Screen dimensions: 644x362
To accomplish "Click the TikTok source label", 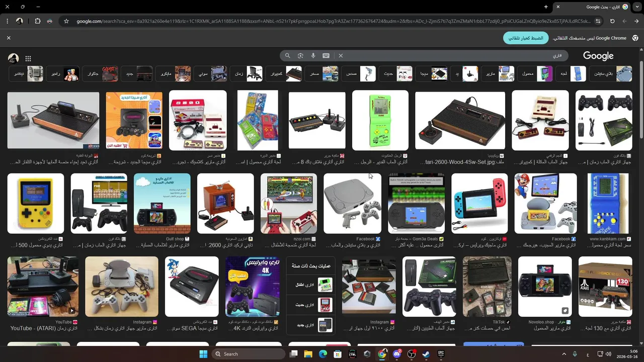I will click(x=499, y=322).
